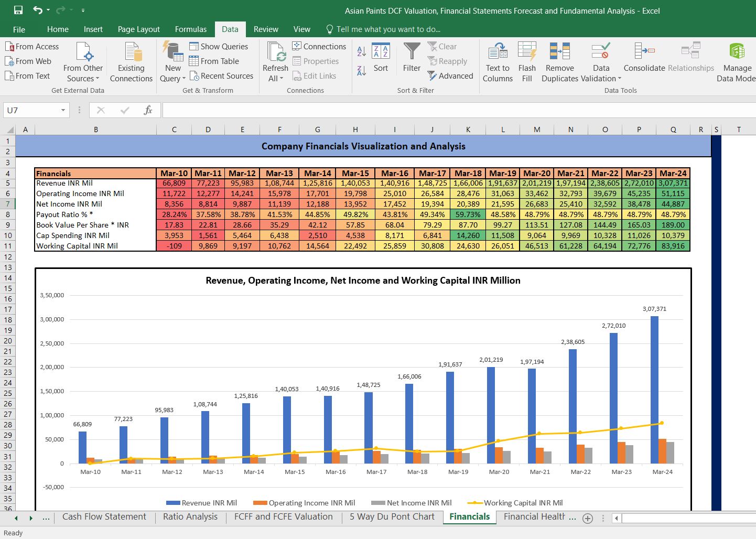Select column C header
Viewport: 756px width, 539px height.
(x=174, y=130)
